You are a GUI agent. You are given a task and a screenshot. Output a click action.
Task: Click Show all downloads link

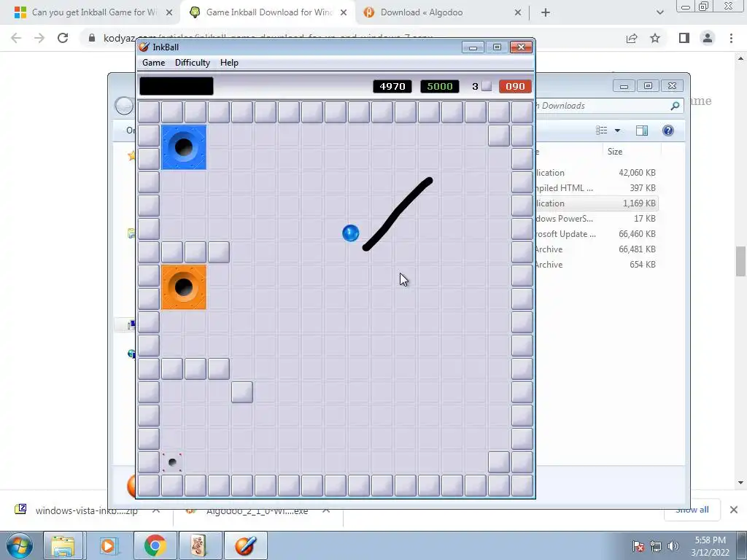click(692, 510)
